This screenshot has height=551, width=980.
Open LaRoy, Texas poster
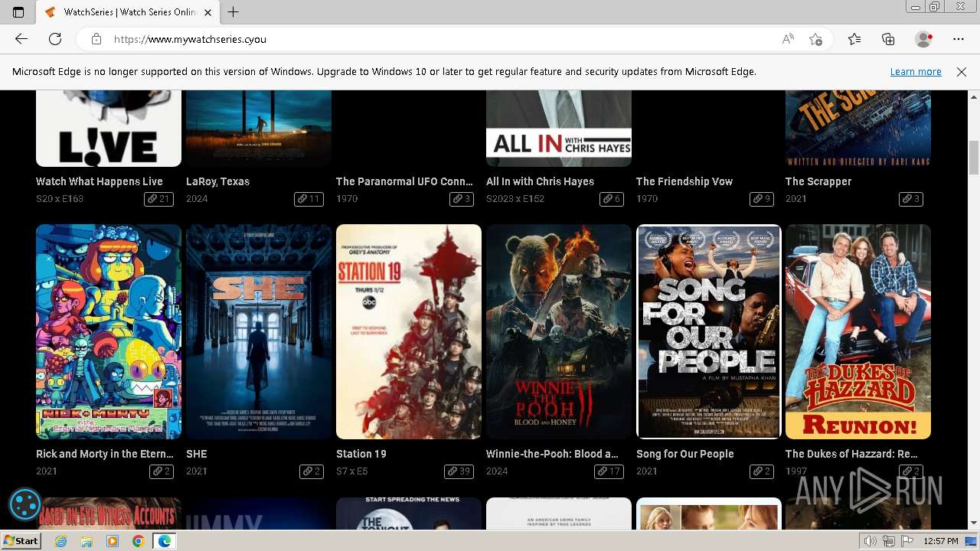(x=259, y=129)
